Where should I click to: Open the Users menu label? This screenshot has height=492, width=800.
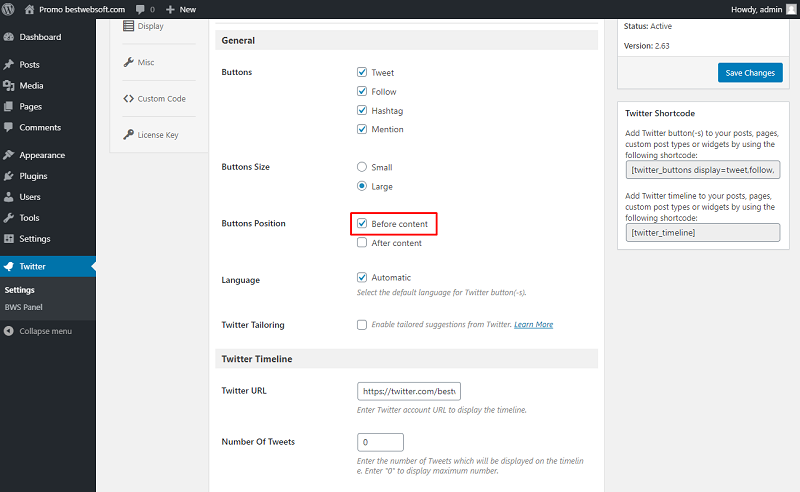[x=30, y=196]
